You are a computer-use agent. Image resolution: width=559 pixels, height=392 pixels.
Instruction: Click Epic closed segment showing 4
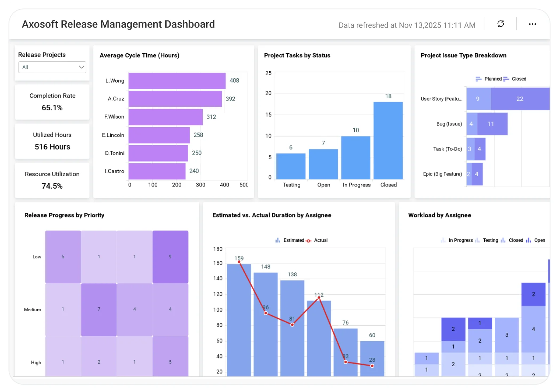click(x=477, y=174)
